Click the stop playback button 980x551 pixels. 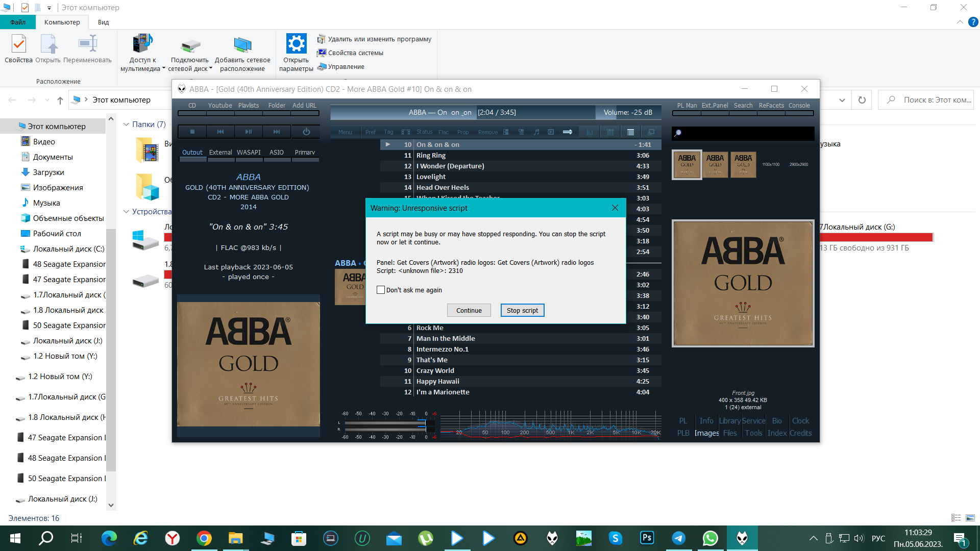coord(192,132)
